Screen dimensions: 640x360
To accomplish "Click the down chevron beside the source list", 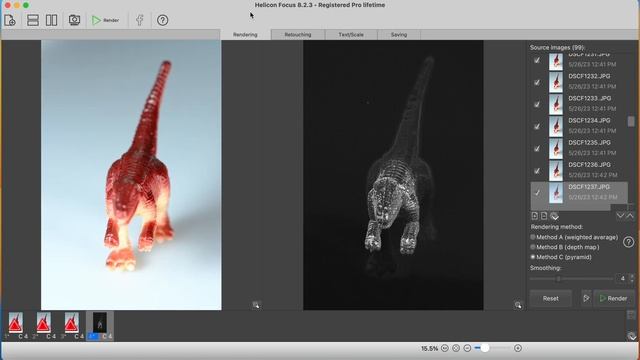I will point(620,216).
